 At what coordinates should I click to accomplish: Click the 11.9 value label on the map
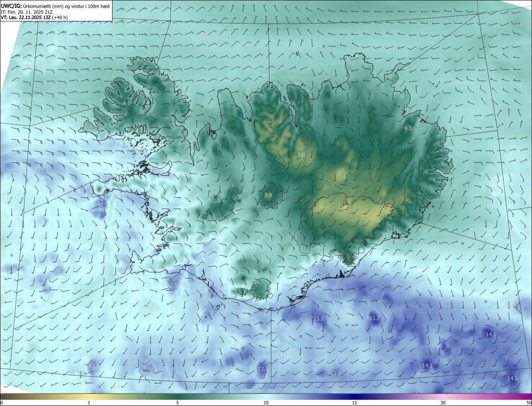click(43, 171)
